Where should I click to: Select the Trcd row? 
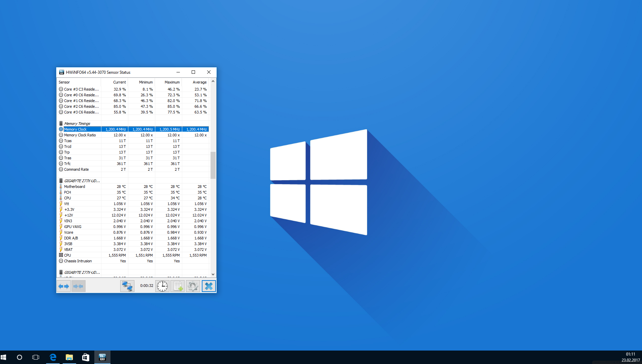133,146
